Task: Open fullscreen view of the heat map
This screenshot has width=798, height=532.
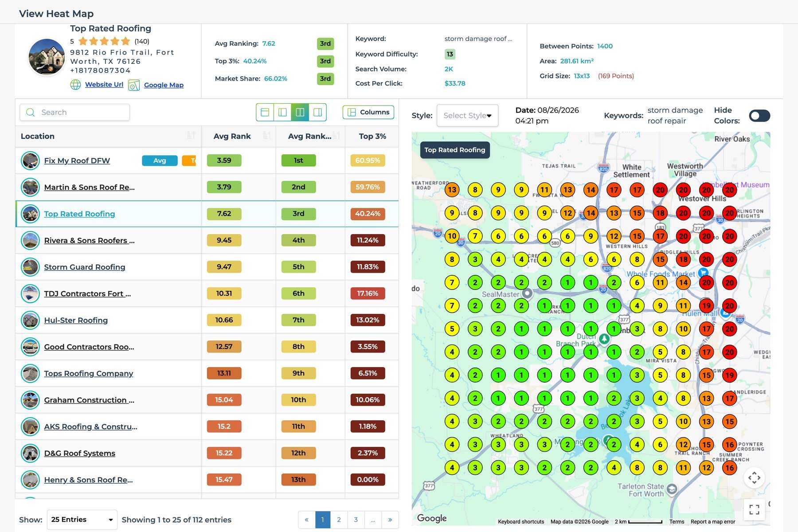Action: pos(754,509)
